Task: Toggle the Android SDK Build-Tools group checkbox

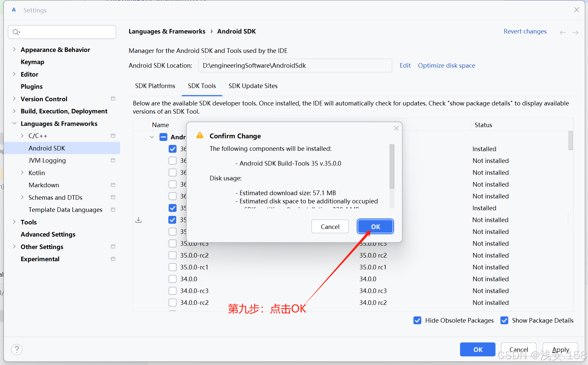Action: point(163,137)
